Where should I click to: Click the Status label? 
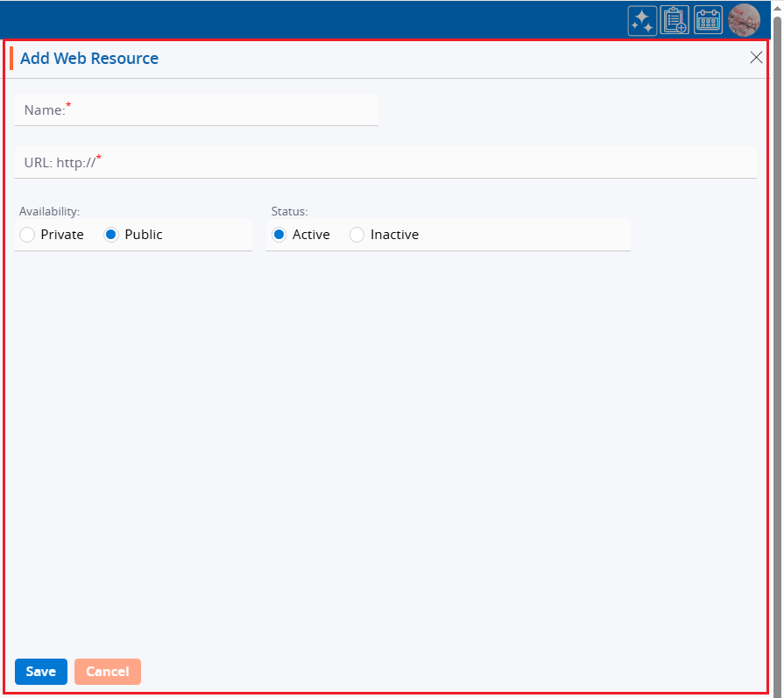289,211
